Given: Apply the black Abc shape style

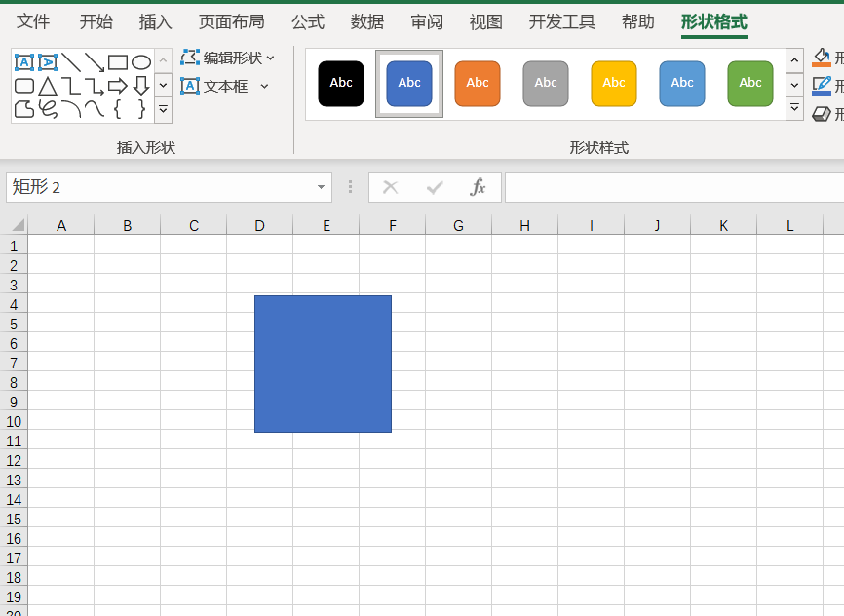Looking at the screenshot, I should (341, 84).
